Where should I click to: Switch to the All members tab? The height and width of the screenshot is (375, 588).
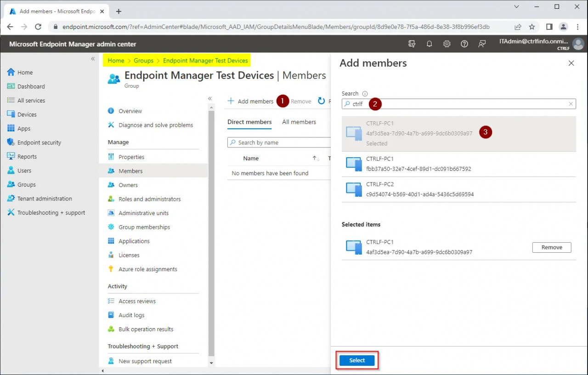[299, 122]
